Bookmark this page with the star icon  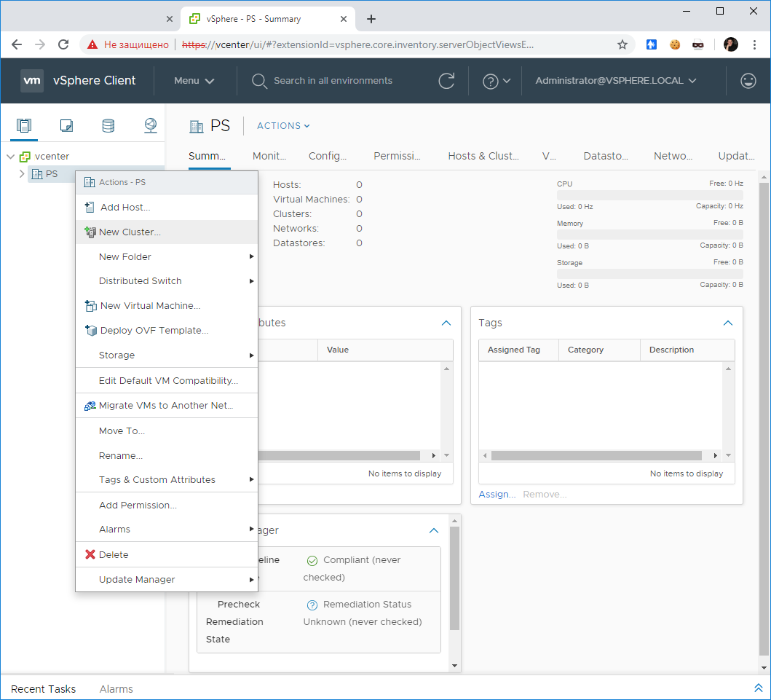(x=622, y=44)
